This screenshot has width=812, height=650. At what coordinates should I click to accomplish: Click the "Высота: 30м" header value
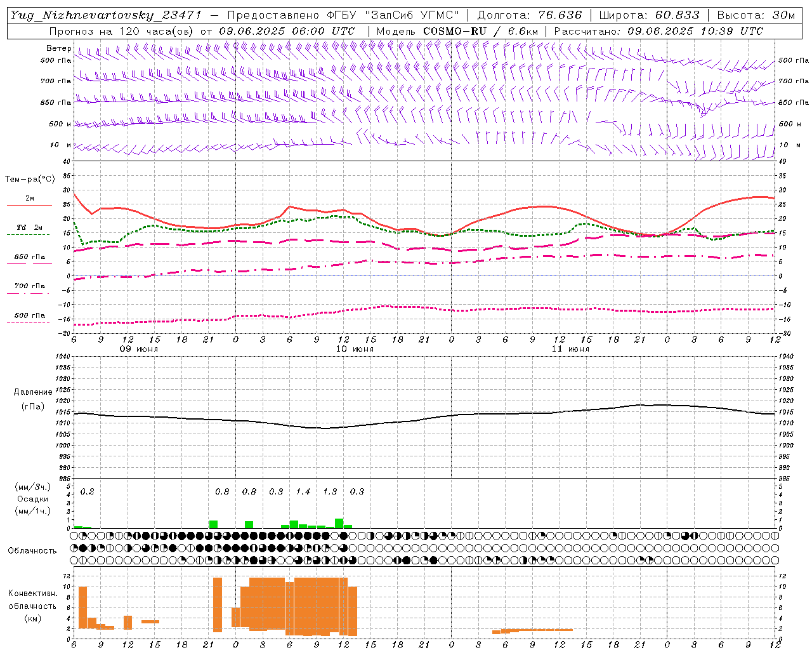[x=756, y=15]
